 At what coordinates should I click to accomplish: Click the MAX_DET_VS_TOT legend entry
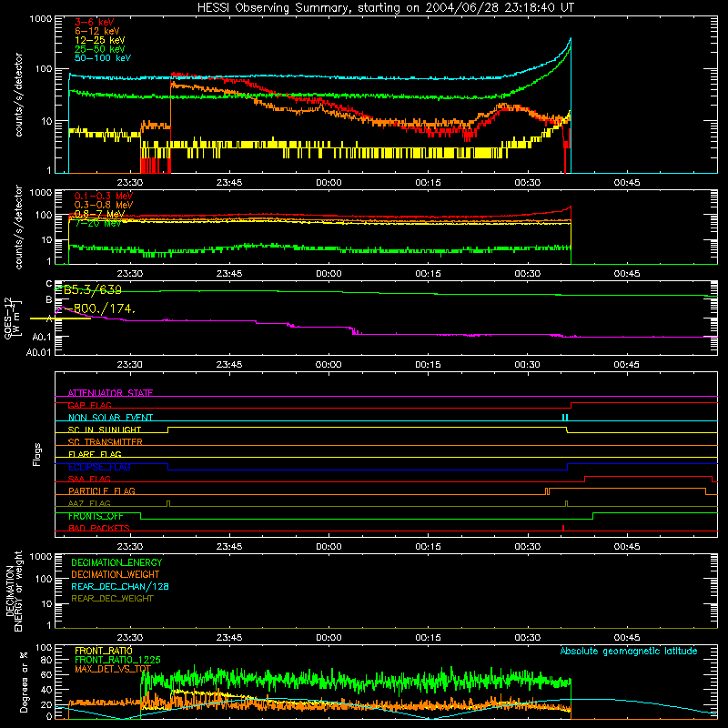coord(113,669)
